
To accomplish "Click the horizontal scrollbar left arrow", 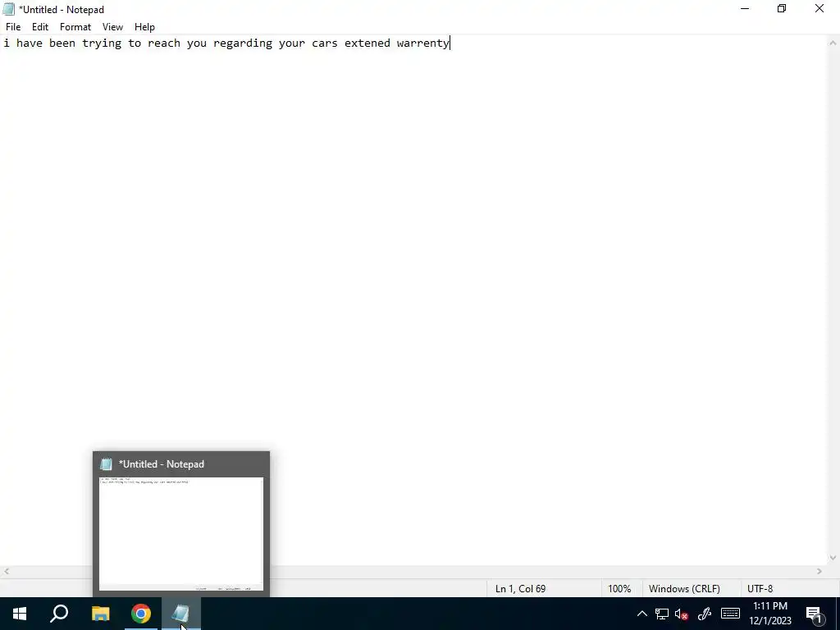I will click(7, 572).
